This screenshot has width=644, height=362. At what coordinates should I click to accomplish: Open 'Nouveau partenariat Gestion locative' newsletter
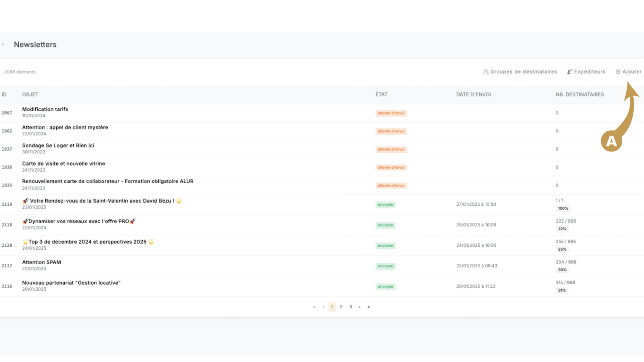coord(71,283)
